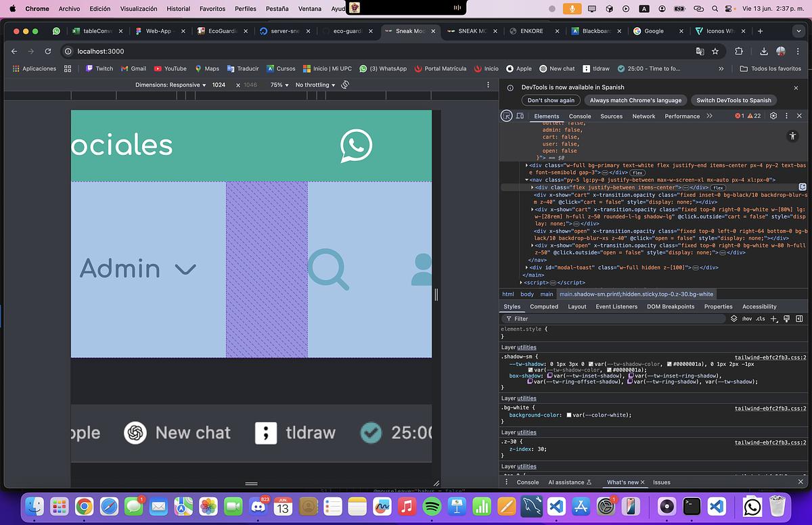
Task: Click the Don't show again button
Action: pyautogui.click(x=551, y=100)
